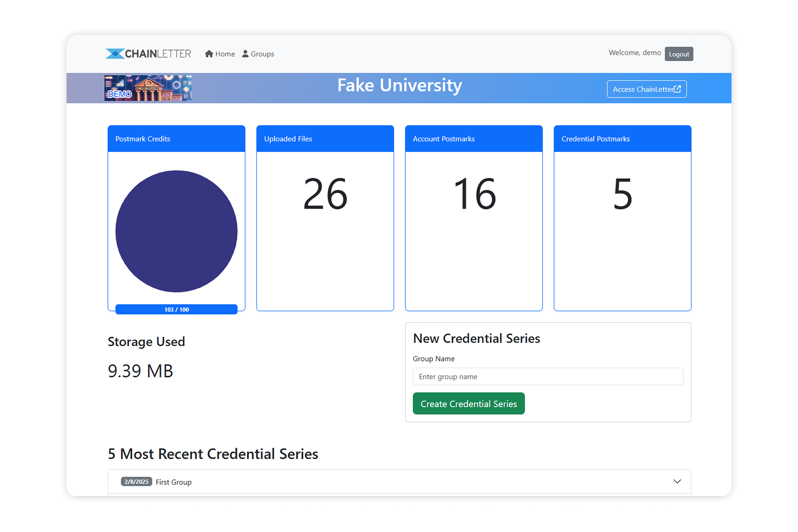Click the Uploaded Files card header
The width and height of the screenshot is (798, 532).
click(x=325, y=139)
